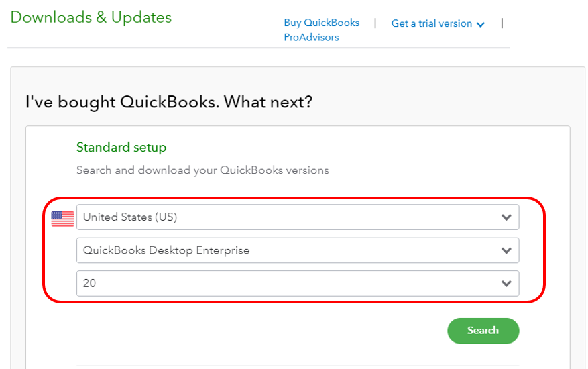The width and height of the screenshot is (588, 369).
Task: Click the "QuickBooks Desktop Enterprise" selected value text
Action: [x=166, y=250]
